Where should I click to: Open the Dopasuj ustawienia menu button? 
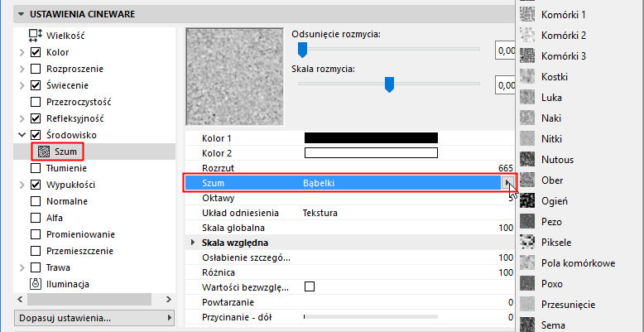coord(94,318)
